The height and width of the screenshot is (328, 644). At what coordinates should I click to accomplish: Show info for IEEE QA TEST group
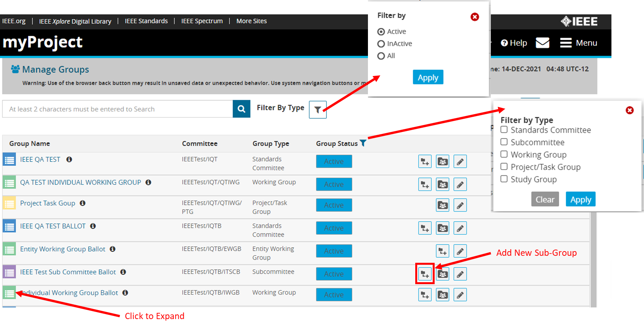click(x=69, y=160)
